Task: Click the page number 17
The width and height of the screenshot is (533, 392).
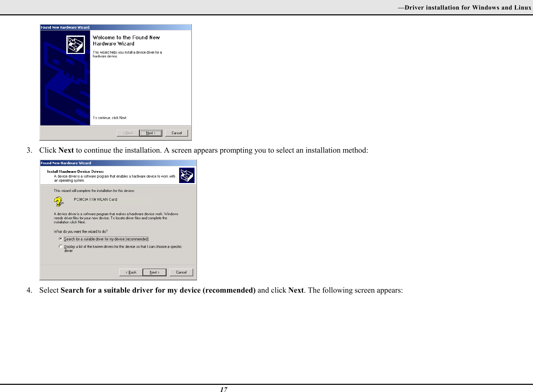Action: coord(224,389)
